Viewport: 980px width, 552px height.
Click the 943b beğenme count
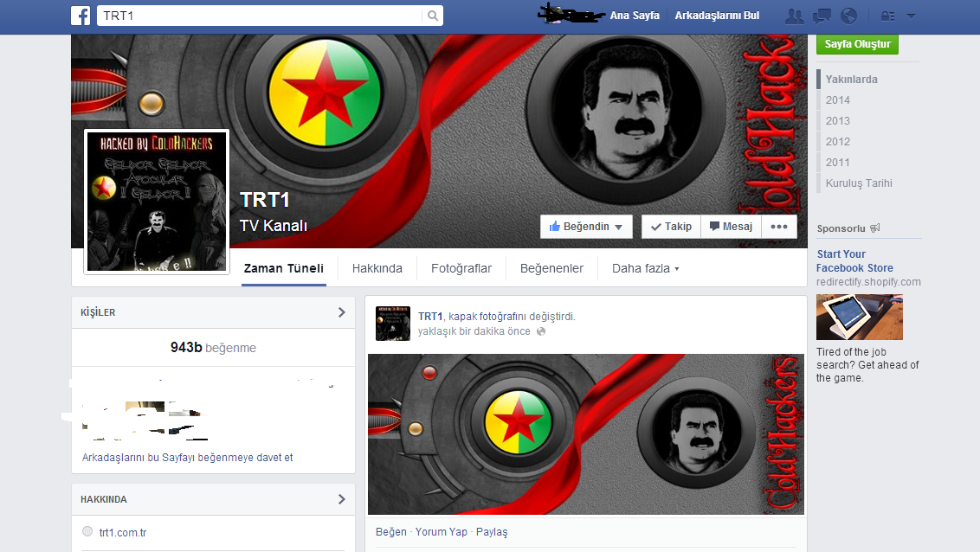pos(213,348)
